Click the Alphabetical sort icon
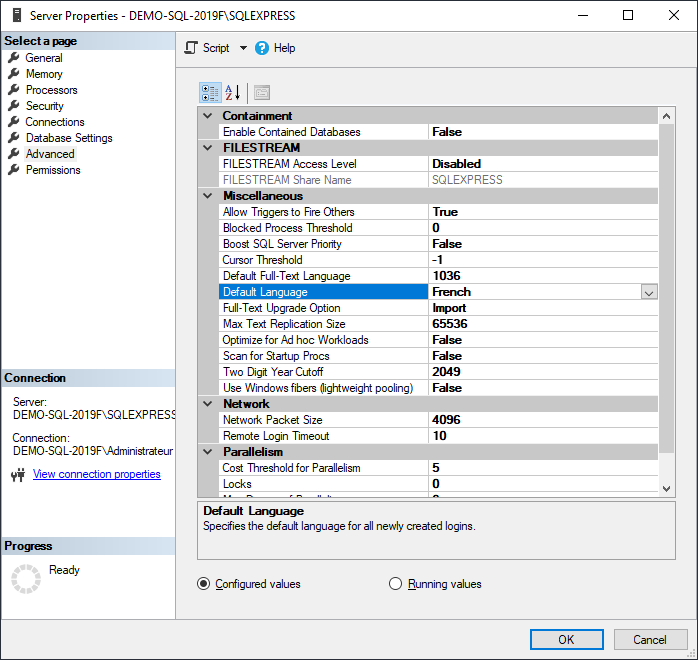Viewport: 698px width, 660px height. point(233,93)
